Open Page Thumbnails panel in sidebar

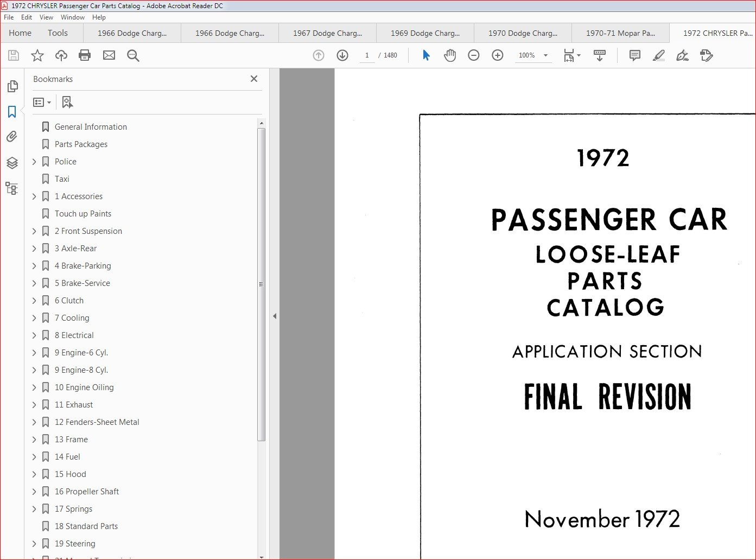tap(12, 86)
